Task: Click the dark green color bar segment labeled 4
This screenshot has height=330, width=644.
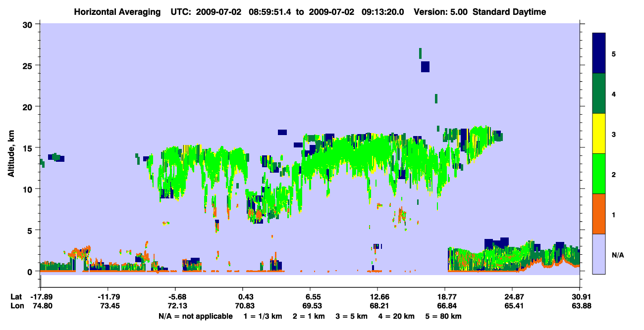Action: (x=599, y=94)
